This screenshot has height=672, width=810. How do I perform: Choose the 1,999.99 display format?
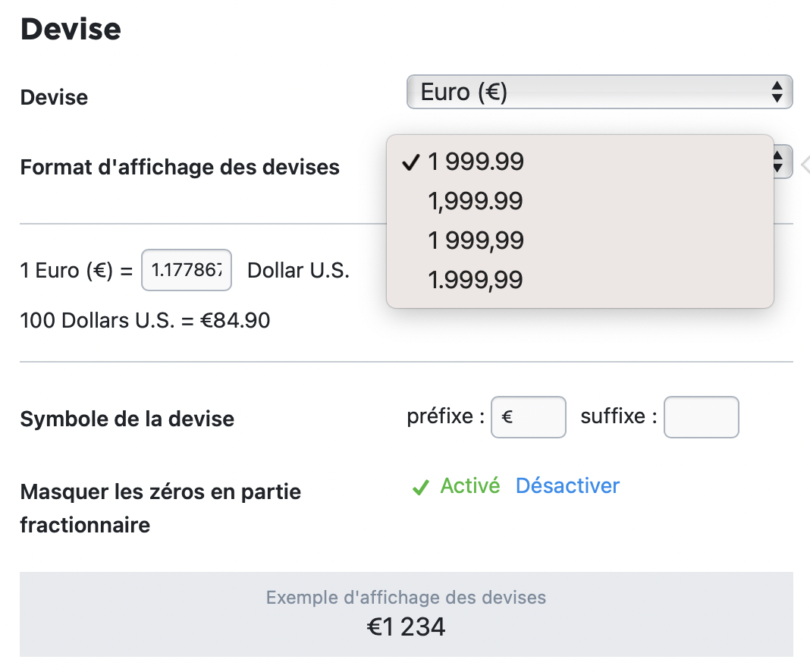pos(579,200)
